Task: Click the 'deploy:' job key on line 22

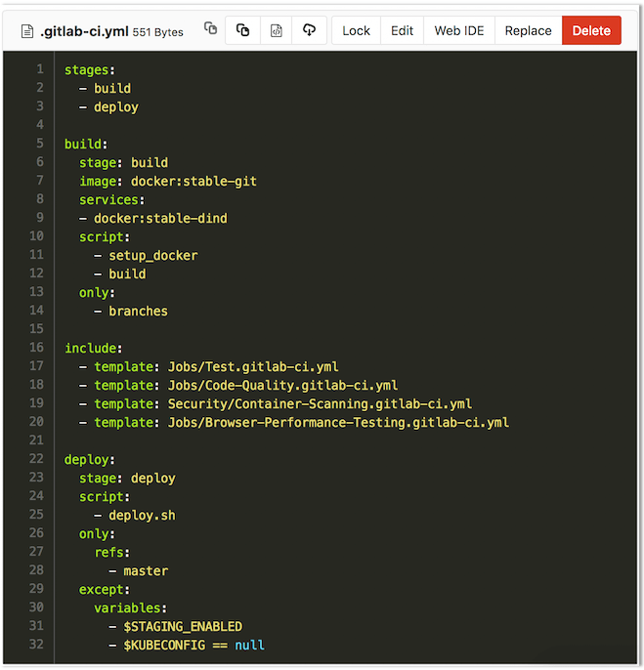Action: [x=90, y=460]
